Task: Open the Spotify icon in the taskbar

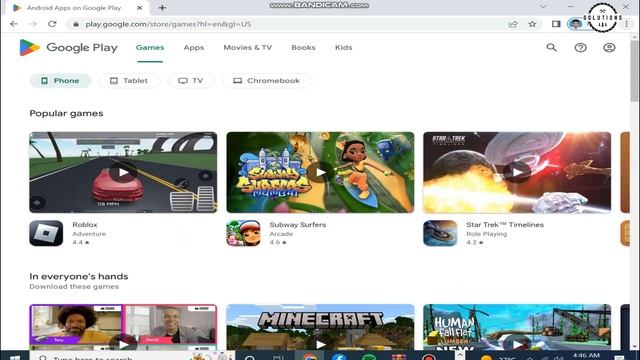Action: [369, 358]
